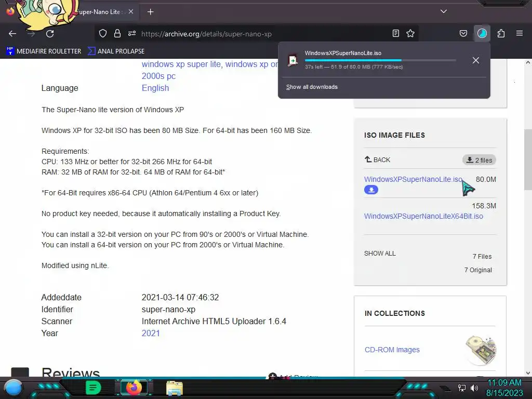
Task: Click Show all downloads
Action: [312, 87]
